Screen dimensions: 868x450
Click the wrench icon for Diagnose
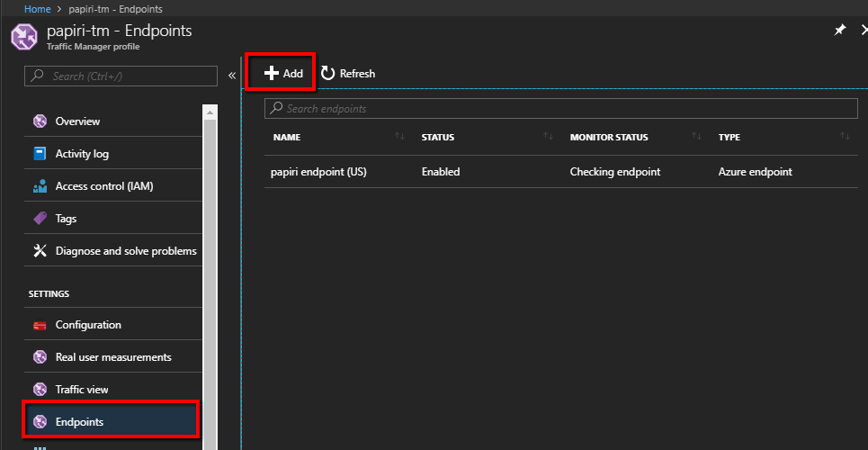pos(40,250)
